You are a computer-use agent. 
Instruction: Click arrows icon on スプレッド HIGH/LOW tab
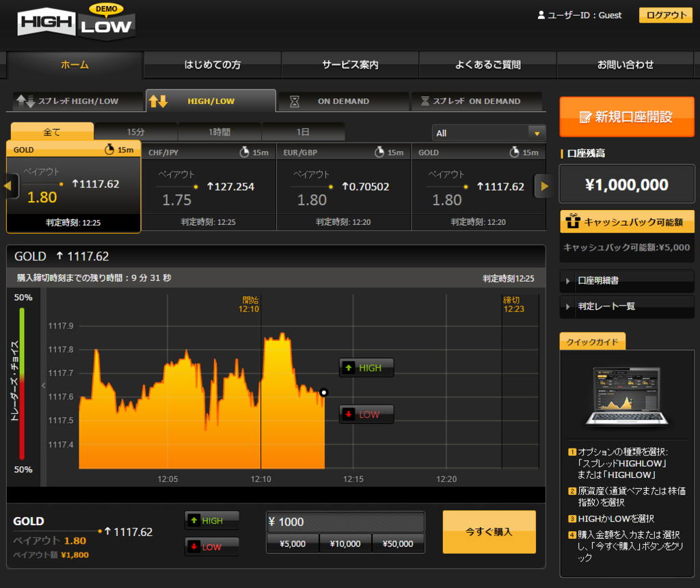pyautogui.click(x=25, y=101)
